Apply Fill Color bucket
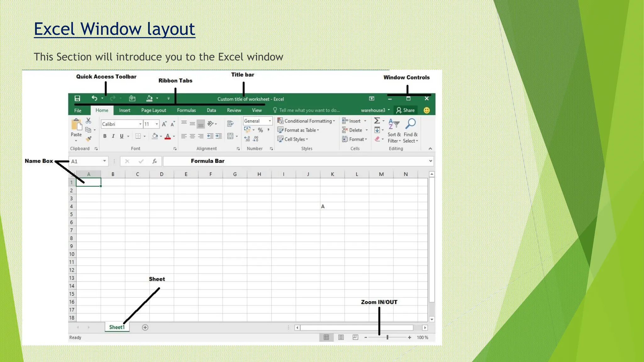The image size is (644, 362). coord(154,136)
